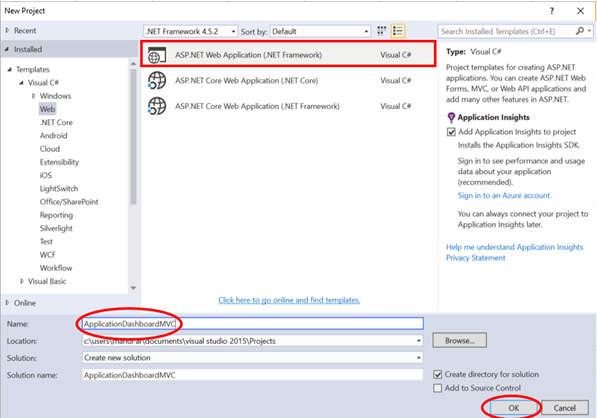Select ASP.NET Core Web Application (.NET Framework) name

257,106
